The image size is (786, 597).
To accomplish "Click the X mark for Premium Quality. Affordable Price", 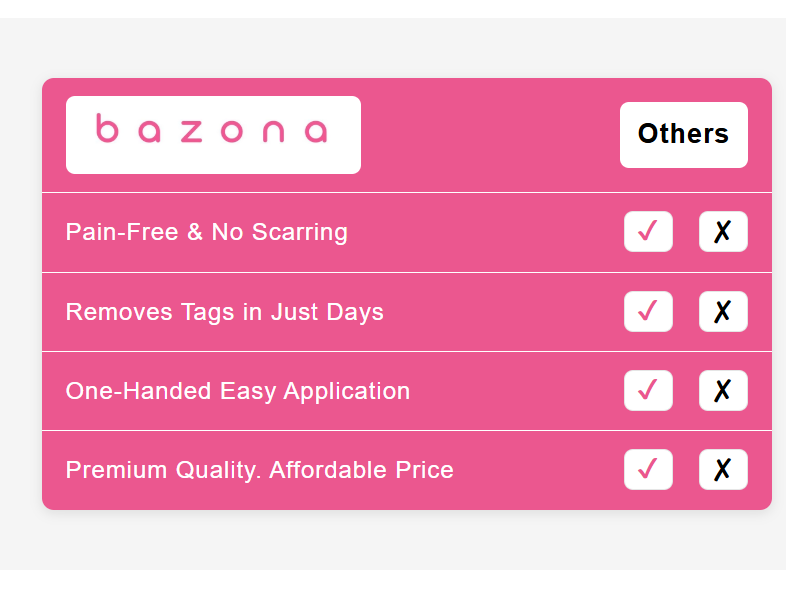I will [x=723, y=469].
